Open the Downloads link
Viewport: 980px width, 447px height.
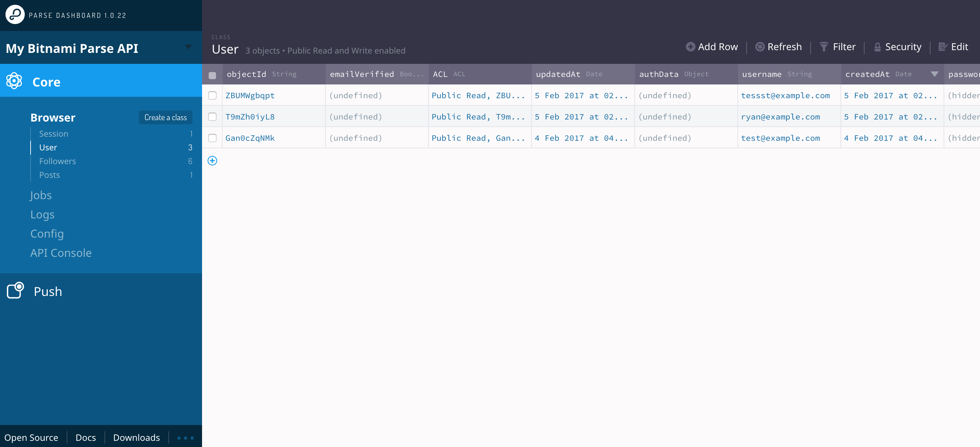136,437
